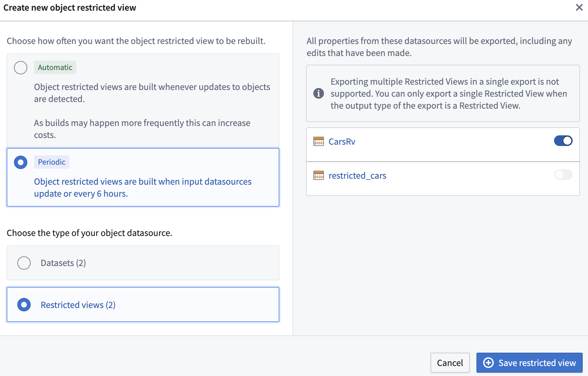Screen dimensions: 588x376
Task: Close the create restricted view dialog
Action: coord(579,7)
